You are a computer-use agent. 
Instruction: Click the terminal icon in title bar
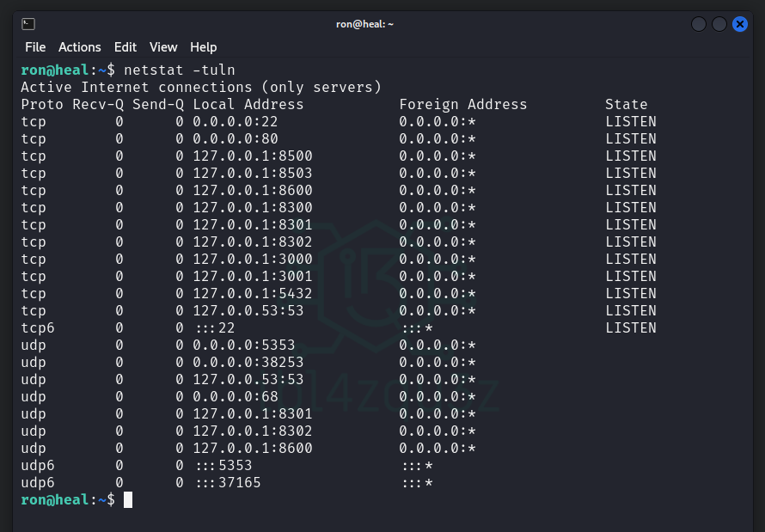tap(28, 24)
